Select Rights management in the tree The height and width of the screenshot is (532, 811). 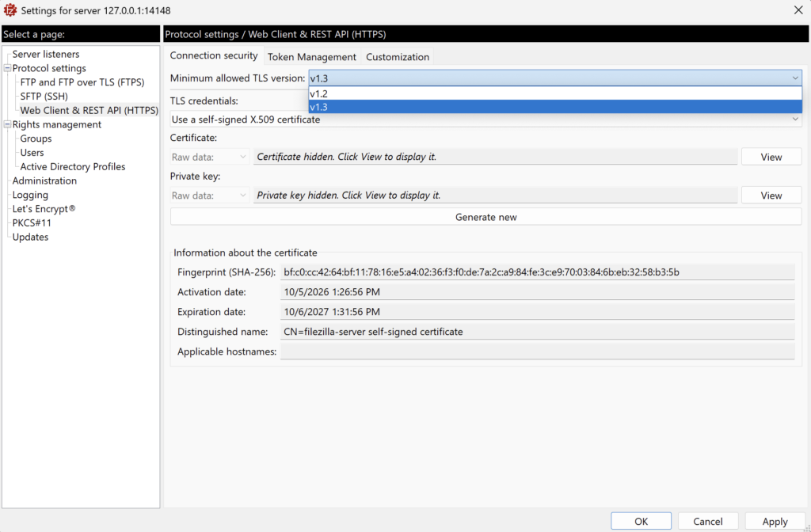click(57, 124)
